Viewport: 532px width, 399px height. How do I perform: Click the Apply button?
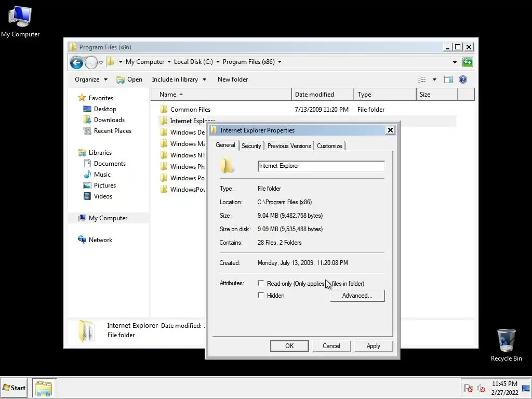point(373,345)
